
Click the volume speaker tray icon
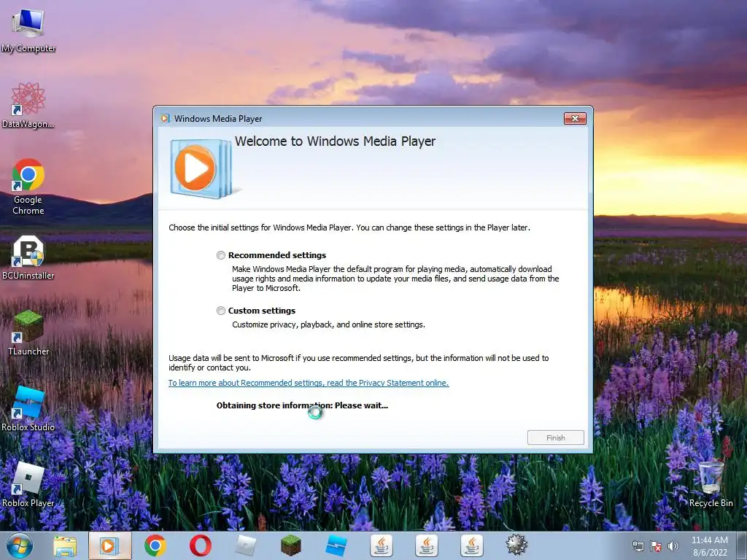pyautogui.click(x=673, y=546)
